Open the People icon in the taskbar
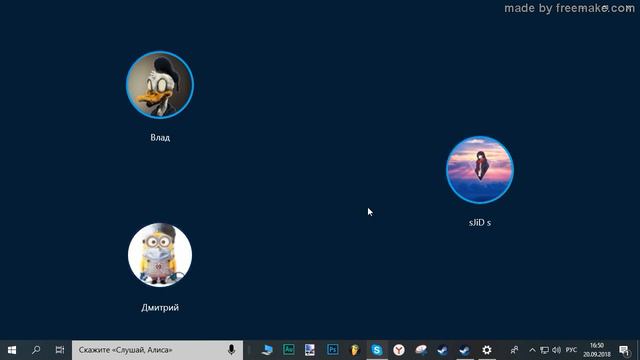Screen dimensions: 640x360 [514, 350]
